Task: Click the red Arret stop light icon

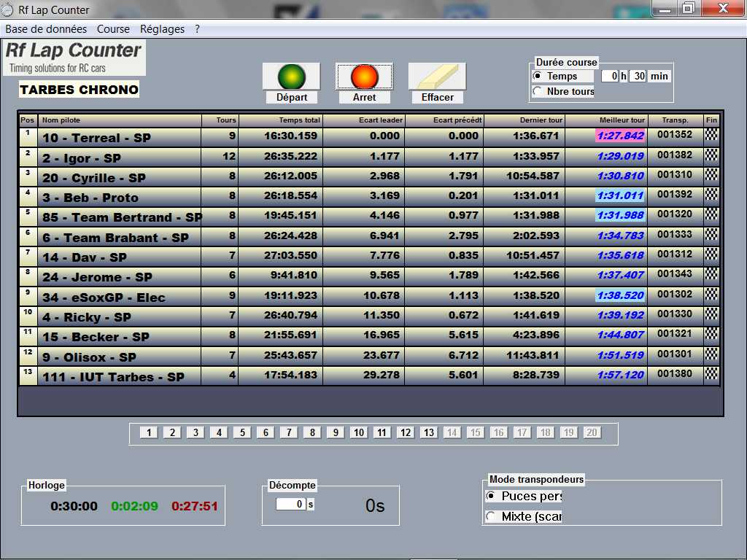Action: 364,77
